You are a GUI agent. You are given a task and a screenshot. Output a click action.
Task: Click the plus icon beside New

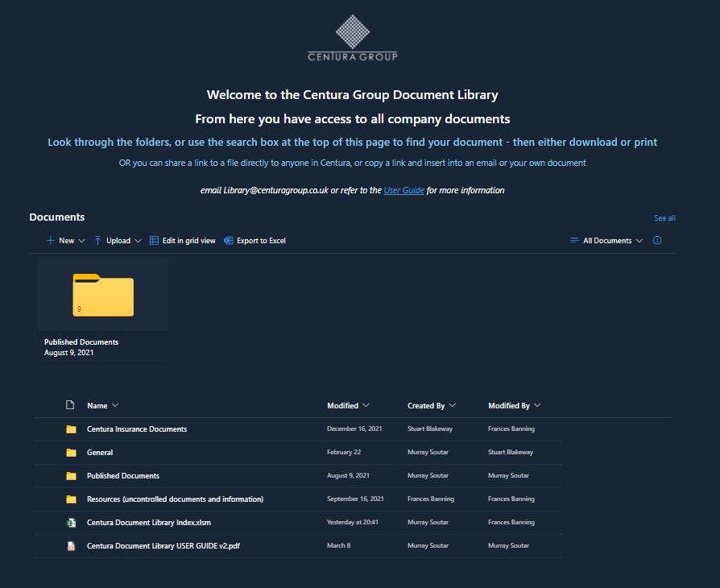(x=50, y=240)
